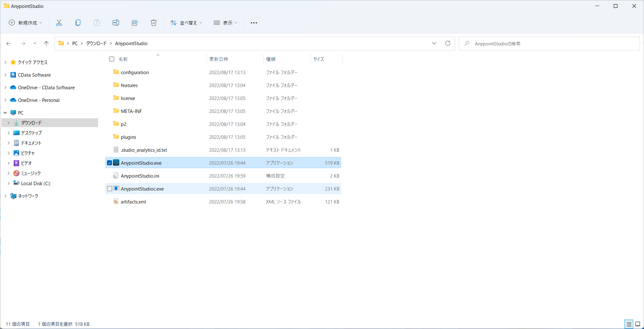Expand the CData Software tree node

[x=5, y=75]
